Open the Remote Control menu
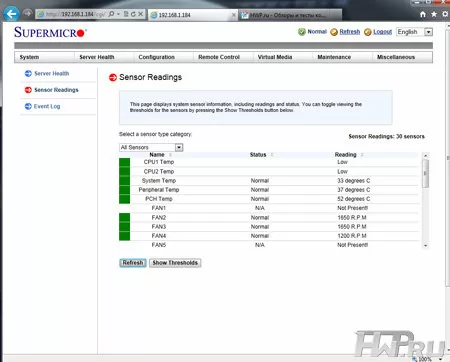The width and height of the screenshot is (450, 362). click(x=219, y=57)
